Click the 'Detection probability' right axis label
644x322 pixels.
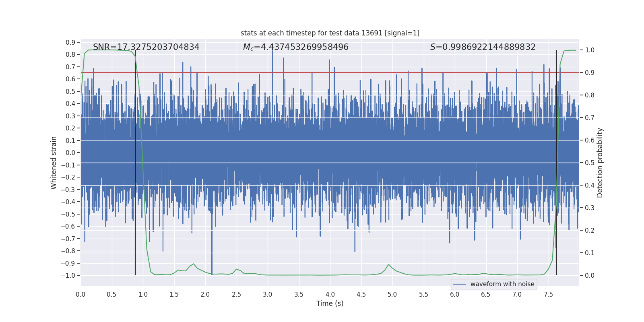point(600,163)
